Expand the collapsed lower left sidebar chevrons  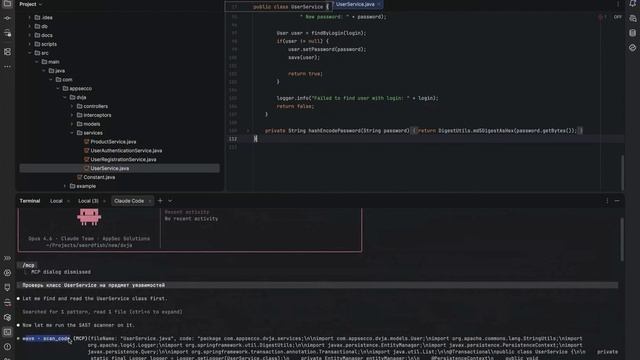coord(7,258)
